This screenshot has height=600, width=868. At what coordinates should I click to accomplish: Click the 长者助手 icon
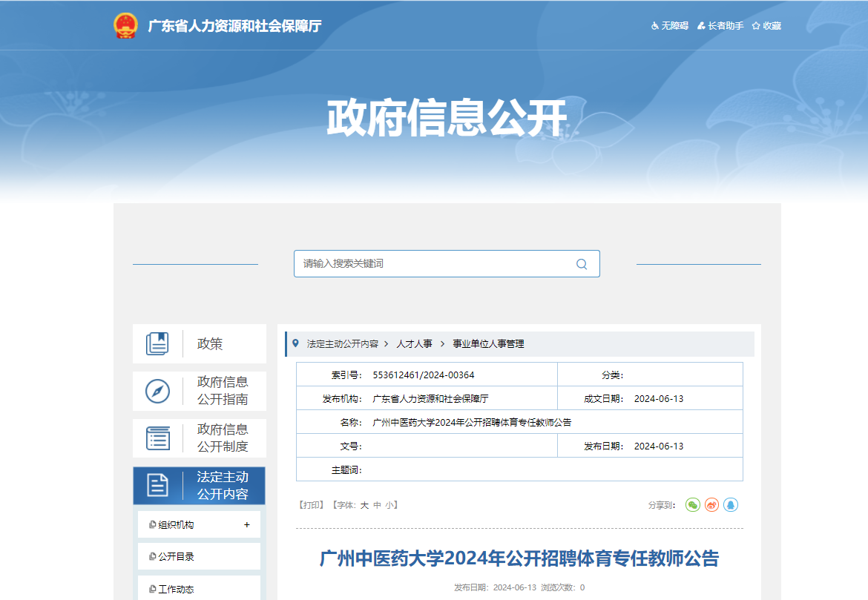click(x=701, y=26)
